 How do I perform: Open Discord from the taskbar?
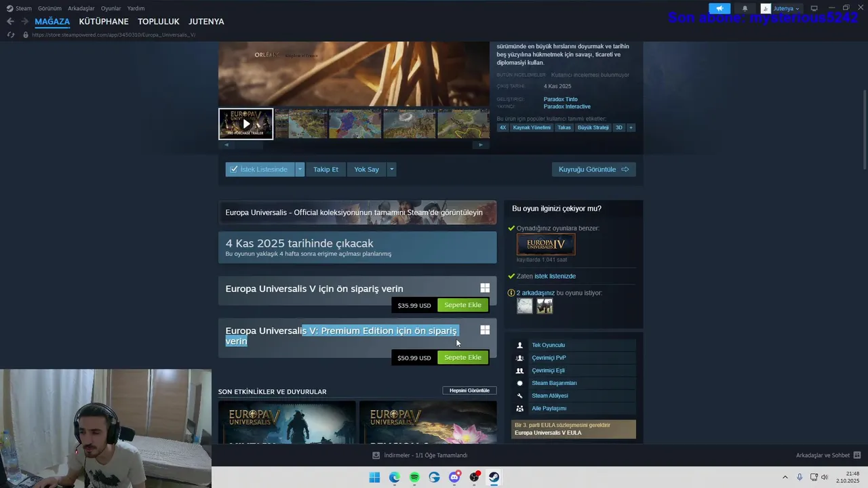coord(454,477)
